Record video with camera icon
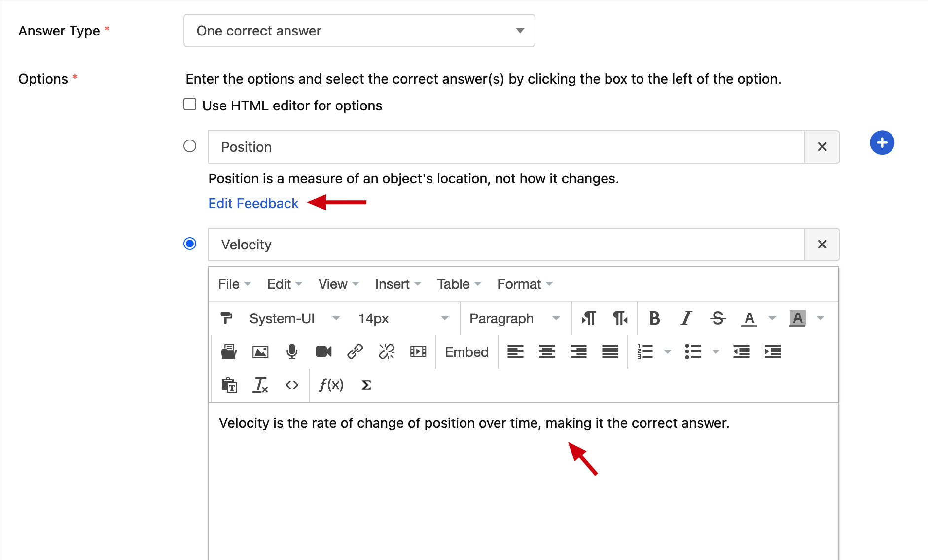The width and height of the screenshot is (928, 560). coord(323,351)
